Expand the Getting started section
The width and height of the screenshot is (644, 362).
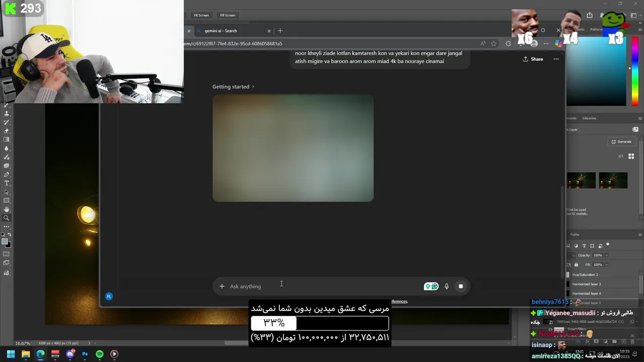(233, 86)
